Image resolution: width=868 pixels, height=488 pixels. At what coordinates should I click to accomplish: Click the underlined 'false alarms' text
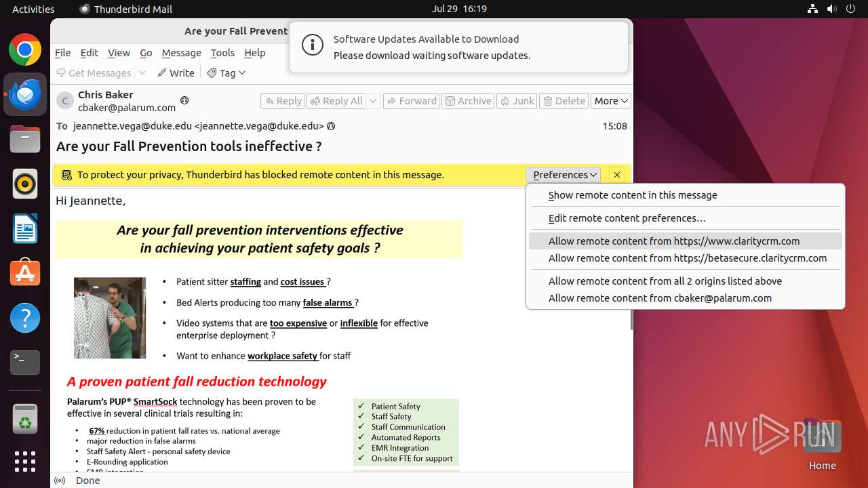point(328,302)
